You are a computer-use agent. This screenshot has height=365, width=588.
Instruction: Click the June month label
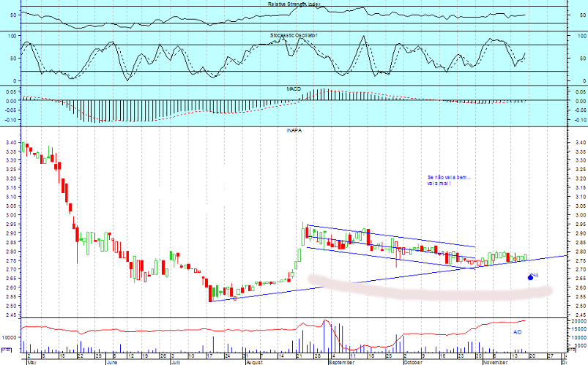(x=112, y=362)
